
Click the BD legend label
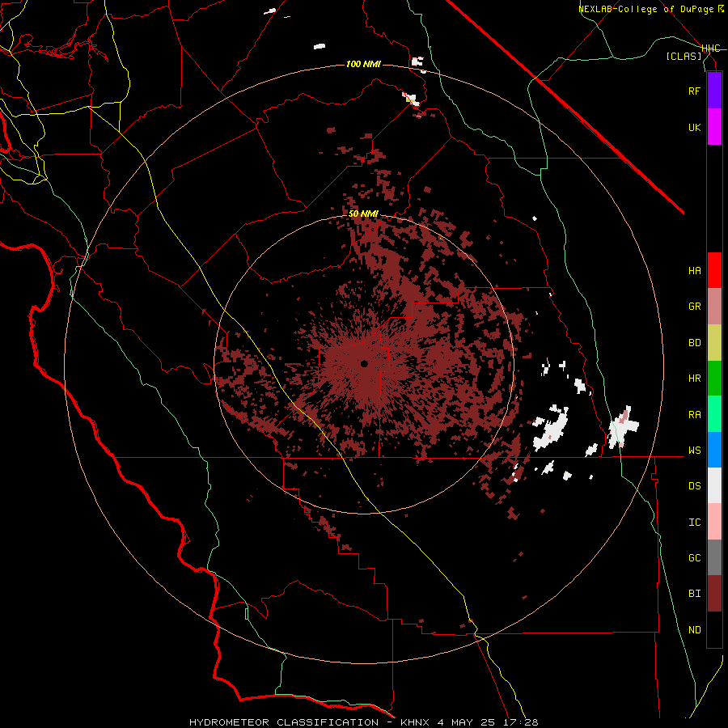tap(695, 343)
